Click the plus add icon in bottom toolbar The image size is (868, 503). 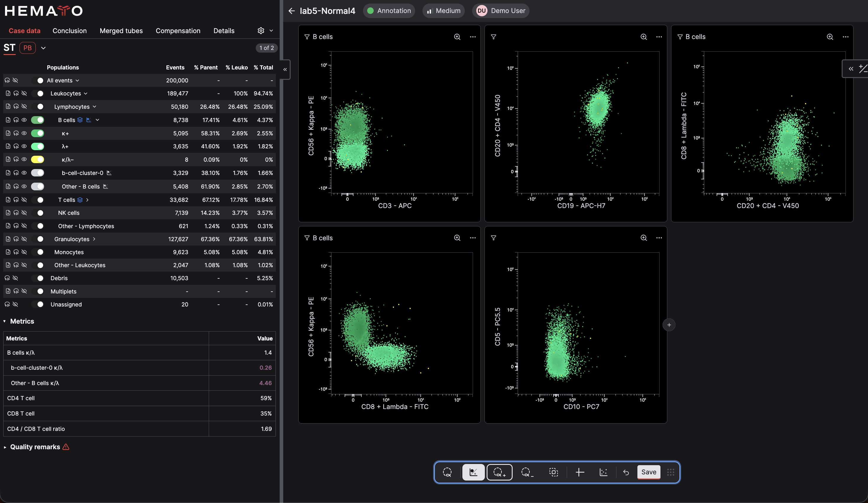579,472
